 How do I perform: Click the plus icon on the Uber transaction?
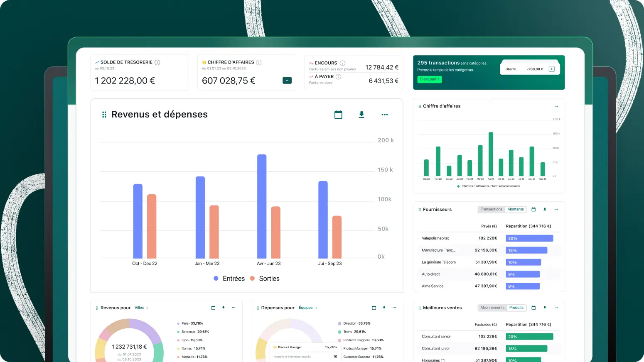point(552,69)
